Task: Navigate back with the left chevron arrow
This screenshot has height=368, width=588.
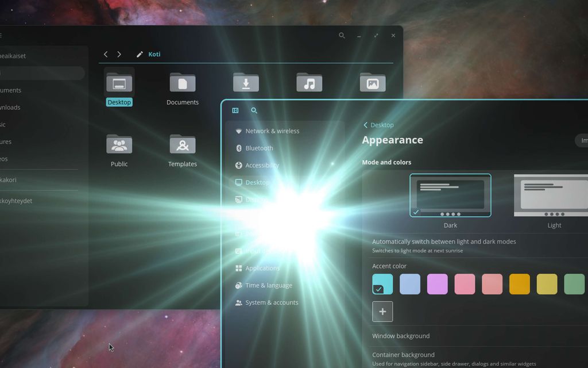Action: pyautogui.click(x=106, y=54)
